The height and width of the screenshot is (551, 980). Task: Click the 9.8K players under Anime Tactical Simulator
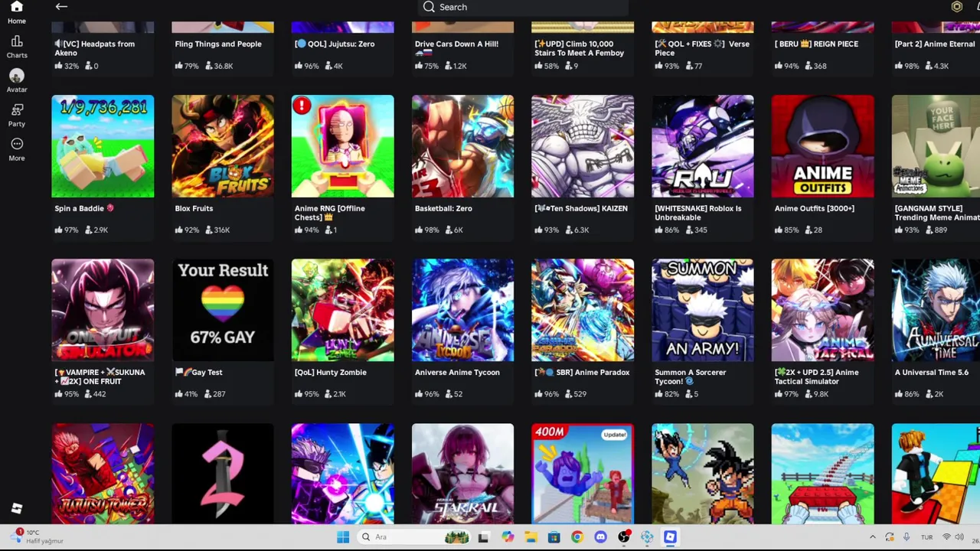point(817,393)
